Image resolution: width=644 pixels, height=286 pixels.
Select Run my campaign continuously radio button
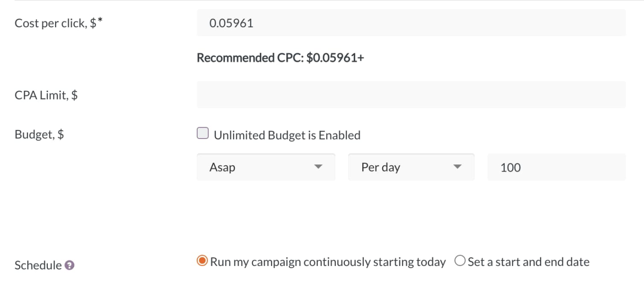pyautogui.click(x=203, y=261)
